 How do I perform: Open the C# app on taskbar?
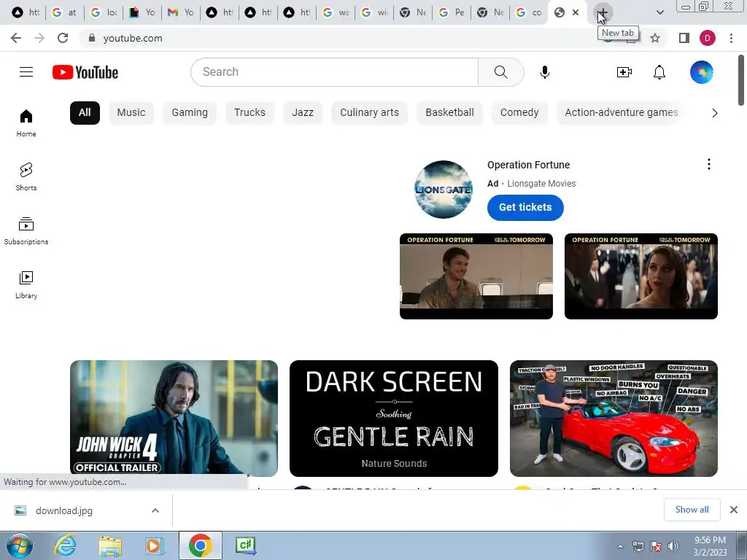pos(246,545)
